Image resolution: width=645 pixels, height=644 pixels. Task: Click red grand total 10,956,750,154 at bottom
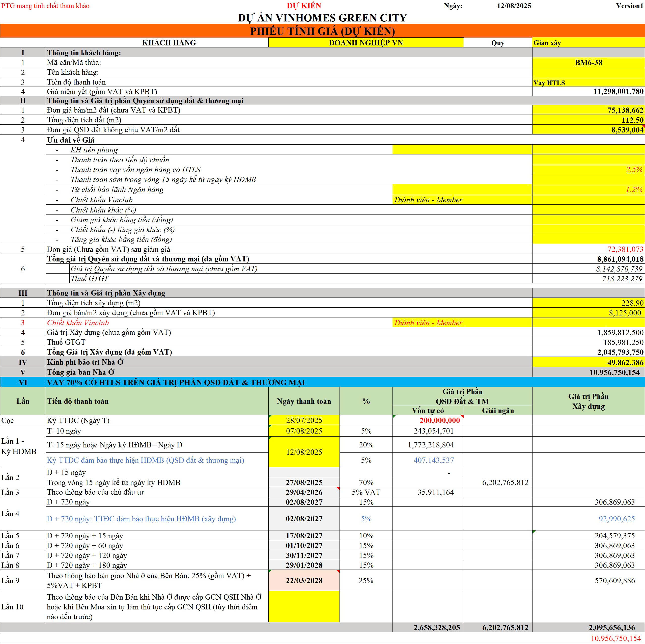616,639
